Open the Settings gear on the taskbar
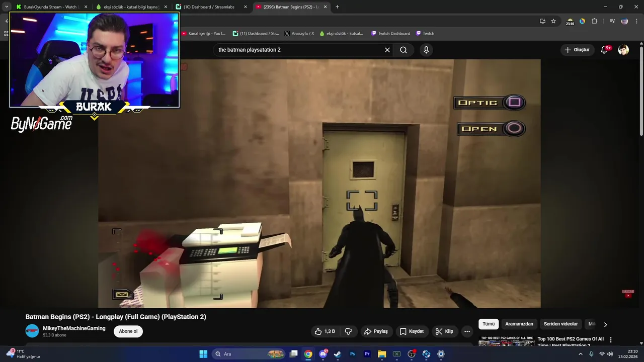 [x=441, y=354]
